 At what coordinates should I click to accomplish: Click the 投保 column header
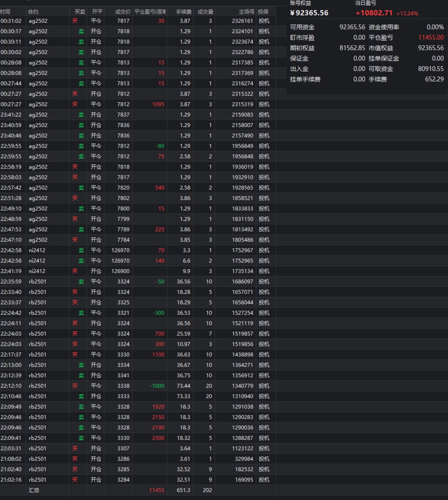(263, 12)
